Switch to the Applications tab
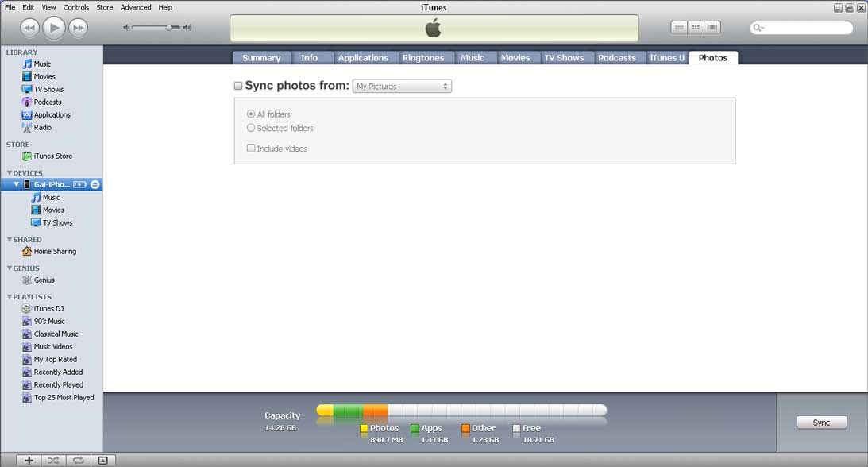 click(363, 57)
